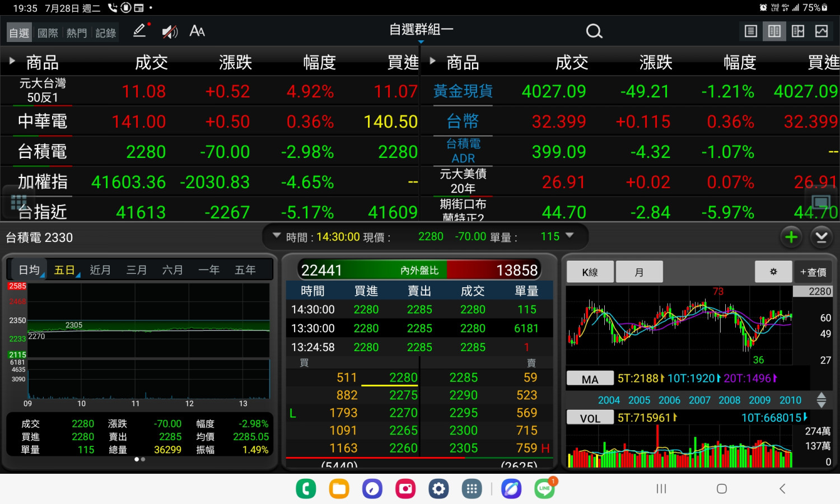Open the K線 chart type selector
This screenshot has width=840, height=504.
click(590, 272)
